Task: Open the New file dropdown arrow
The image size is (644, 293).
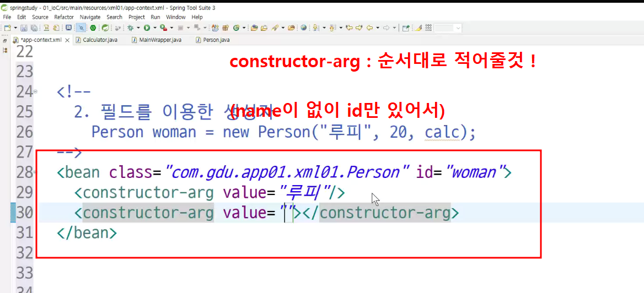Action: pyautogui.click(x=15, y=28)
